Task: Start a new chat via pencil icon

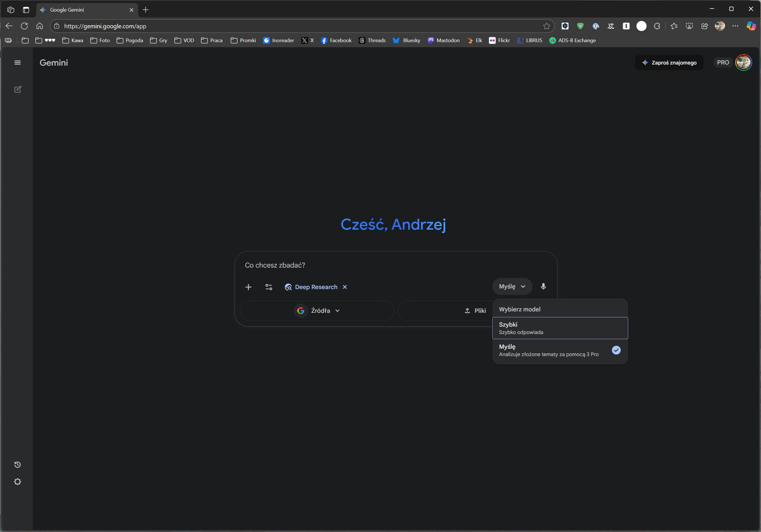Action: point(18,89)
